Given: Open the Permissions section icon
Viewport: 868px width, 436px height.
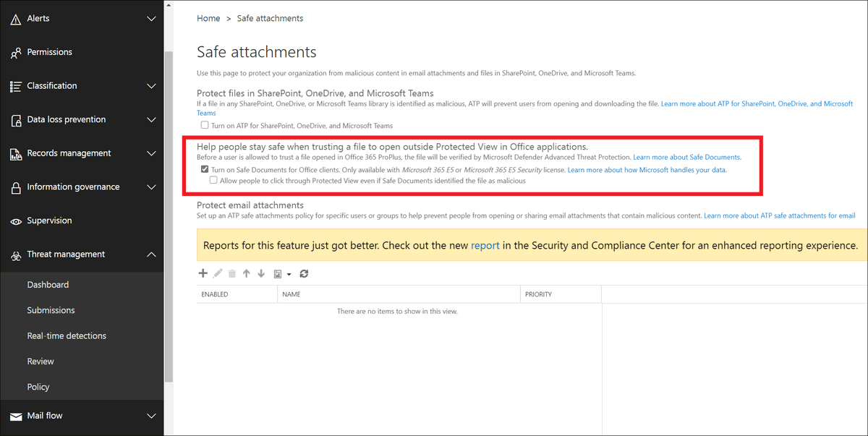Looking at the screenshot, I should point(15,52).
